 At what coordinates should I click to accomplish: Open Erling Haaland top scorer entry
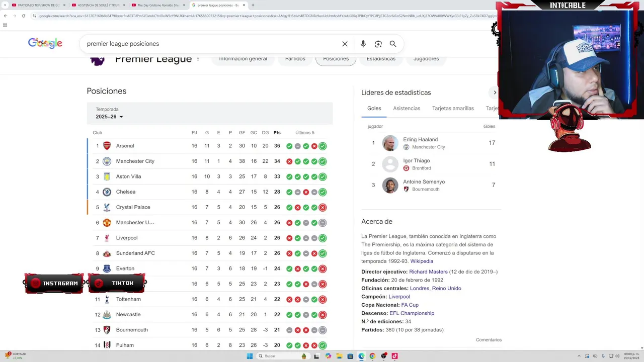431,143
